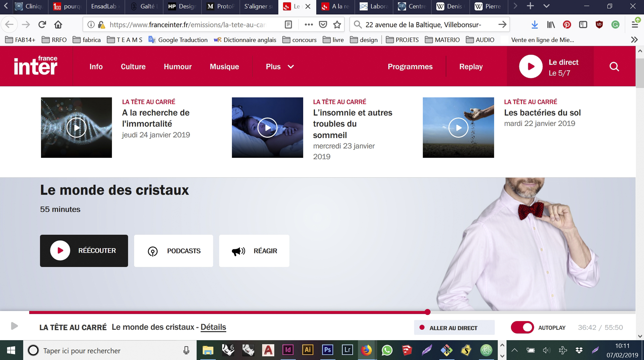The width and height of the screenshot is (644, 360).
Task: Click the Save to Pocket icon
Action: pyautogui.click(x=323, y=25)
